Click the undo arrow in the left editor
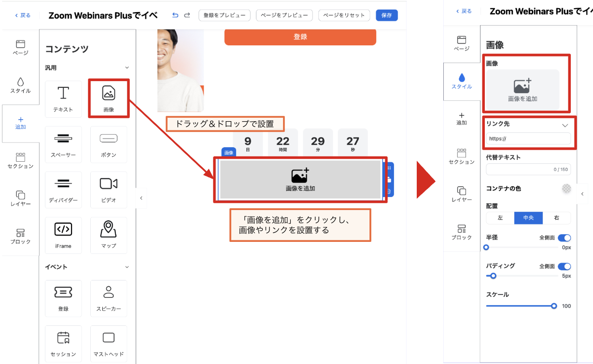This screenshot has height=364, width=593. point(175,15)
